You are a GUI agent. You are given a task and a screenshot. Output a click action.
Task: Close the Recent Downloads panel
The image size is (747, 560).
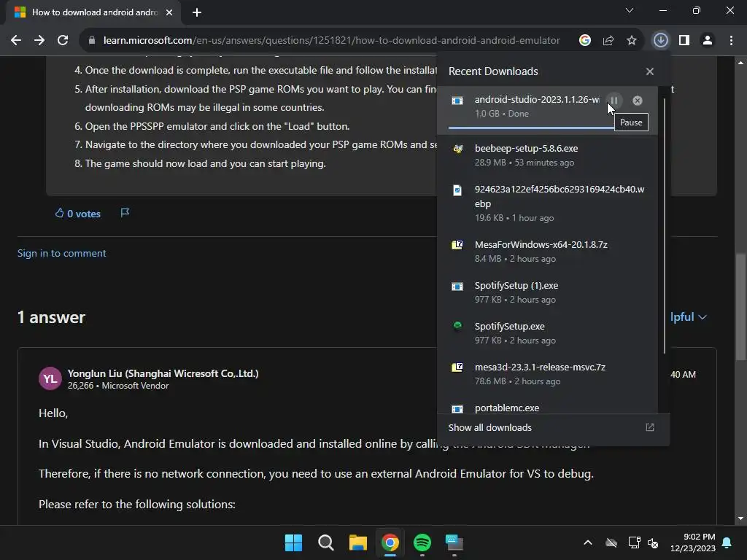click(x=650, y=71)
